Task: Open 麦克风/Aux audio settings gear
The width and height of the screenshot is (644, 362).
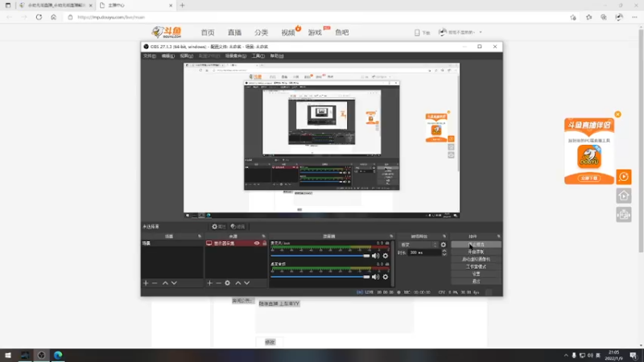Action: (x=386, y=256)
